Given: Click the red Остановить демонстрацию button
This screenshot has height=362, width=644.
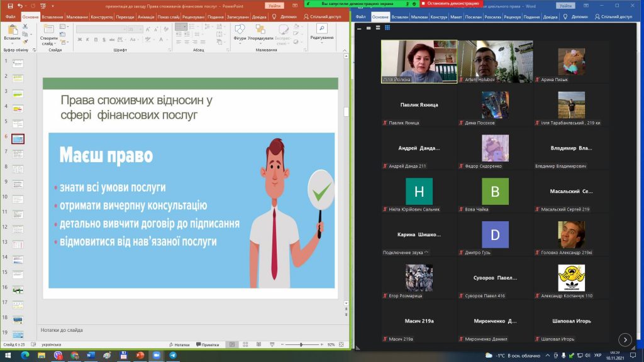Looking at the screenshot, I should (x=452, y=3).
